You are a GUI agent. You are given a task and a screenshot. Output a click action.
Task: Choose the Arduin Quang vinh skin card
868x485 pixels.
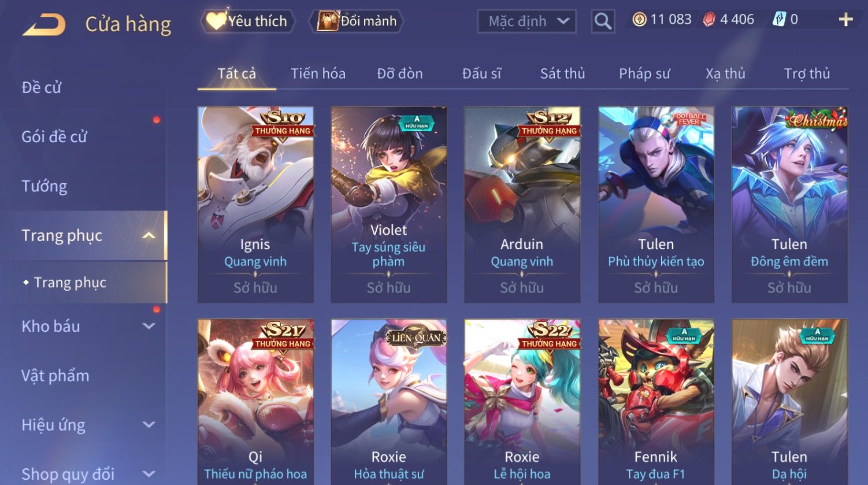(522, 204)
